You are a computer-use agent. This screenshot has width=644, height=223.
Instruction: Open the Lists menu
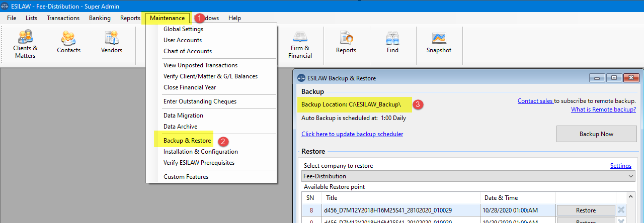tap(31, 18)
